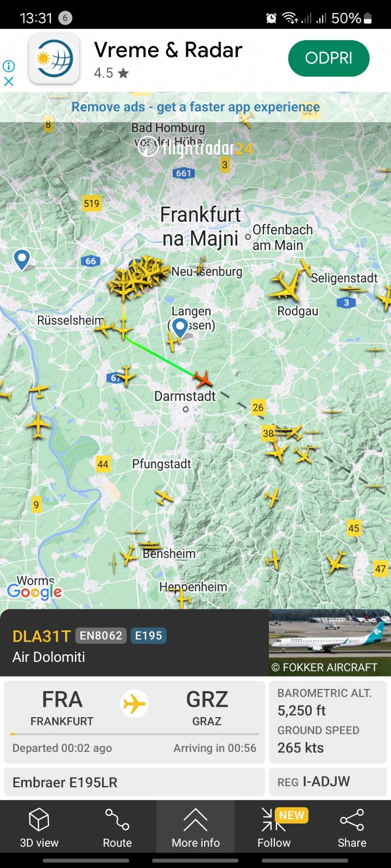
Task: Expand More info chevron panel
Action: tap(195, 820)
